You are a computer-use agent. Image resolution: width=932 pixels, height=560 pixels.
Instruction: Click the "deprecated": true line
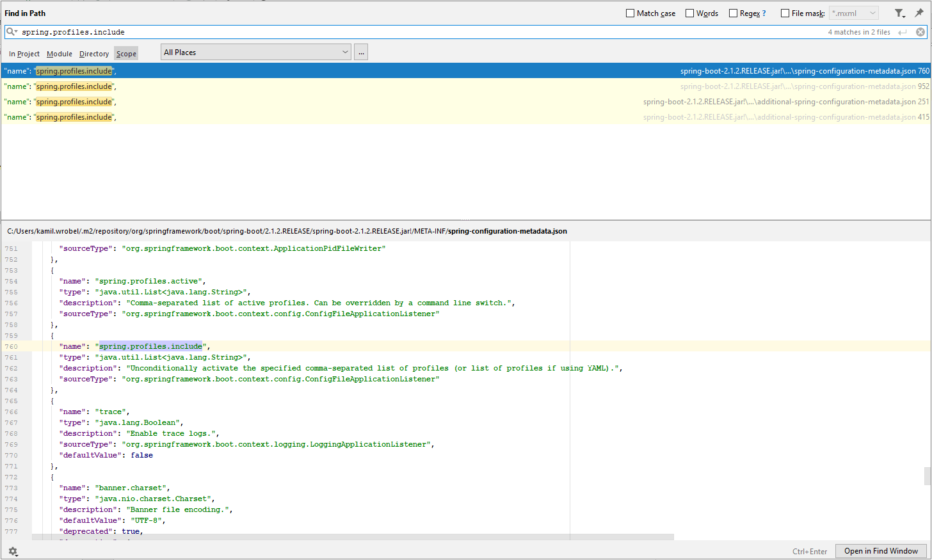coord(101,531)
